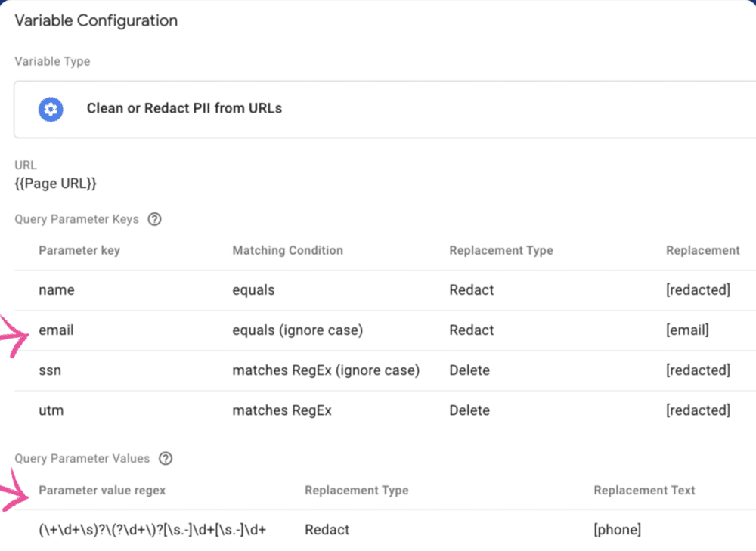Change the Replacement Type for ssn row
The height and width of the screenshot is (551, 756).
(x=469, y=370)
